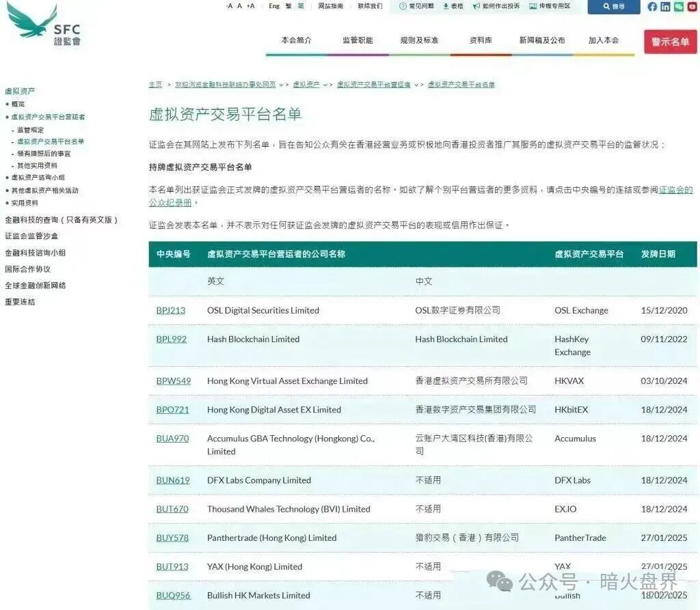The image size is (700, 610).
Task: Open license record BPJ213 link
Action: (172, 310)
